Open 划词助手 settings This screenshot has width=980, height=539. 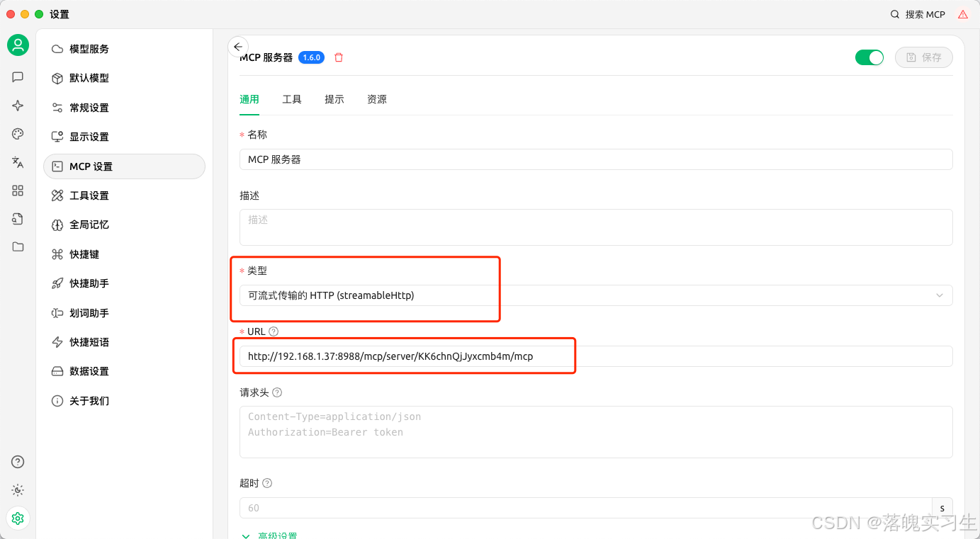pyautogui.click(x=124, y=313)
